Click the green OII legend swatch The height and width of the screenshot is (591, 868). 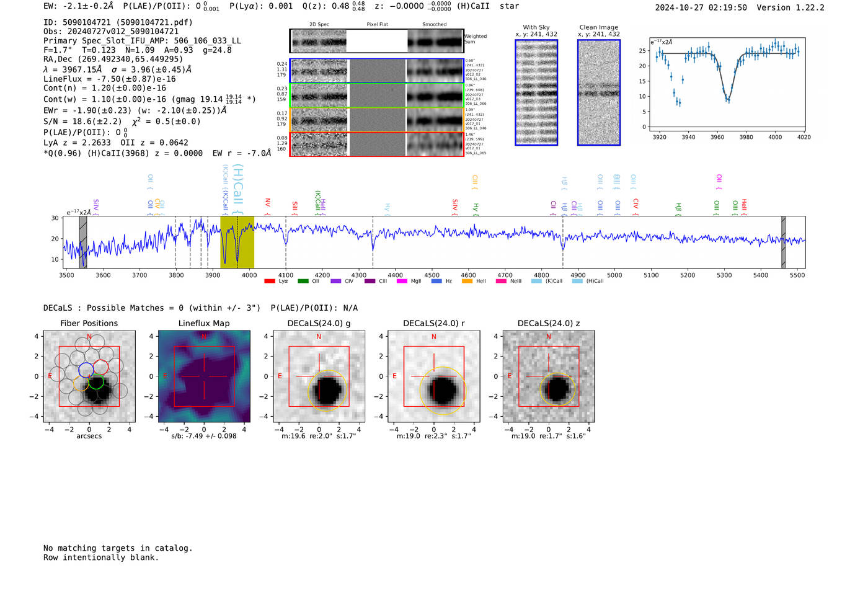click(x=303, y=281)
